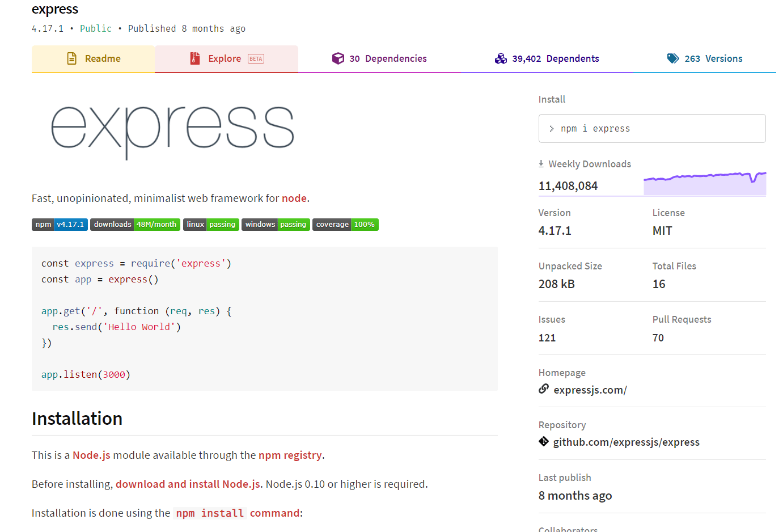This screenshot has width=783, height=532.
Task: Click the Readme document icon
Action: (71, 58)
